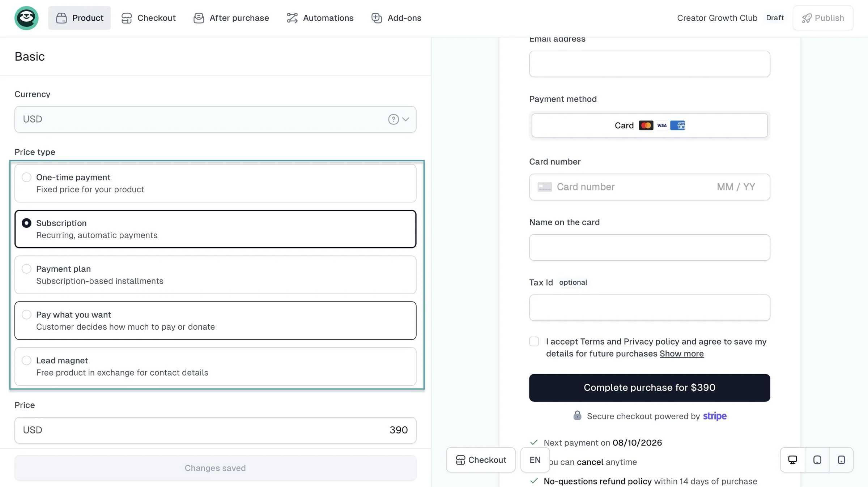Viewport: 868px width, 487px height.
Task: Select Pay what you want option
Action: coord(215,321)
